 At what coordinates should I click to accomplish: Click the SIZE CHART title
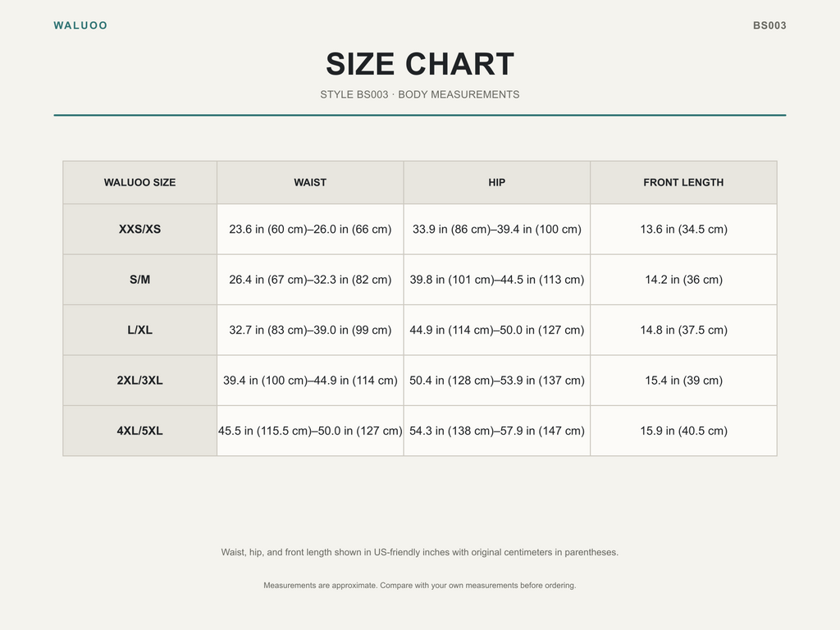point(420,64)
